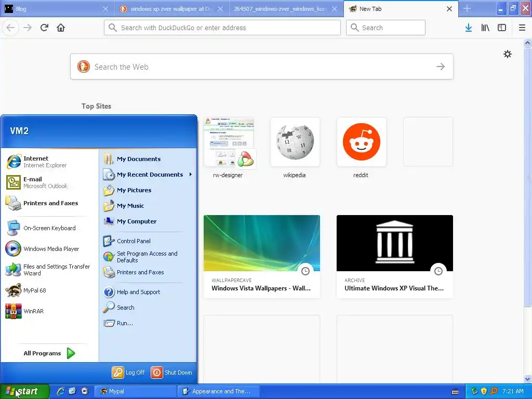Viewport: 532px width, 399px height.
Task: Switch to the Blog tab
Action: pyautogui.click(x=57, y=9)
